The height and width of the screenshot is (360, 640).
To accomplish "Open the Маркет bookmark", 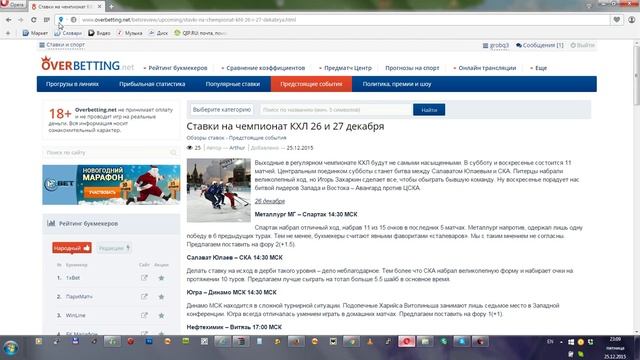I will [35, 33].
